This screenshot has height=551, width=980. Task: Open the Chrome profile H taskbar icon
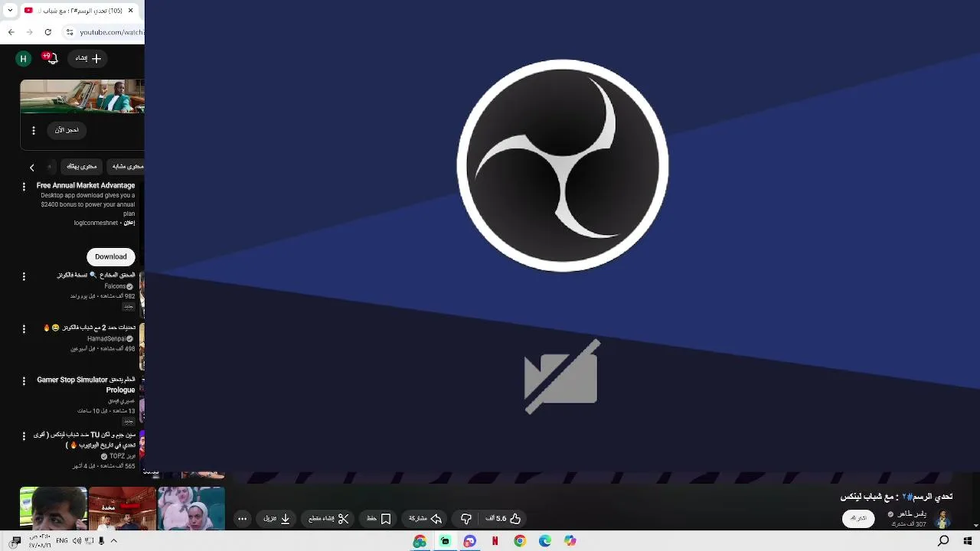(x=420, y=541)
